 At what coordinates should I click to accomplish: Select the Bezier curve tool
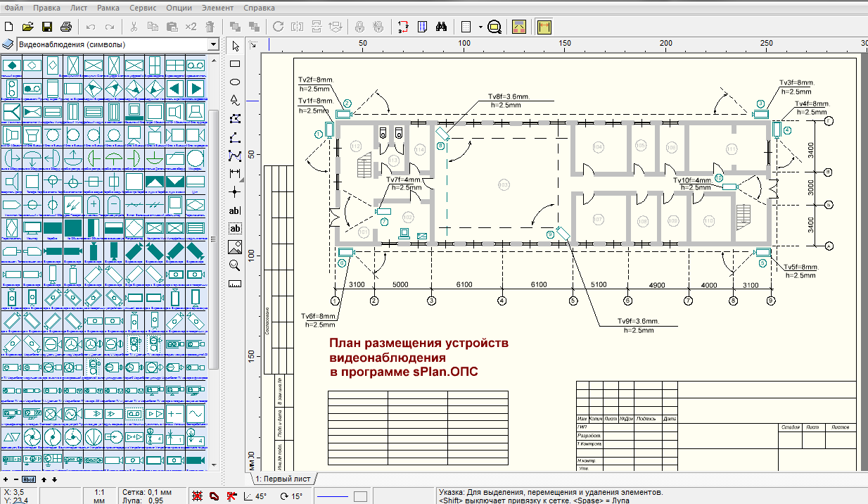[x=235, y=155]
